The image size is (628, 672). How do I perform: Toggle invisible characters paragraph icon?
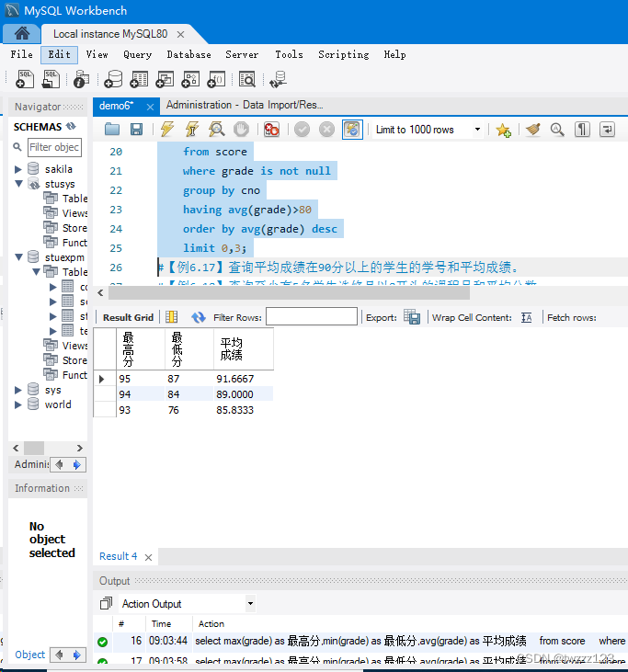click(x=582, y=129)
